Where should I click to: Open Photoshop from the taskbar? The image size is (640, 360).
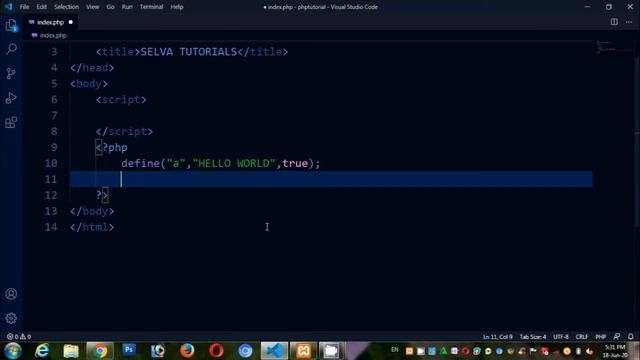pyautogui.click(x=129, y=350)
